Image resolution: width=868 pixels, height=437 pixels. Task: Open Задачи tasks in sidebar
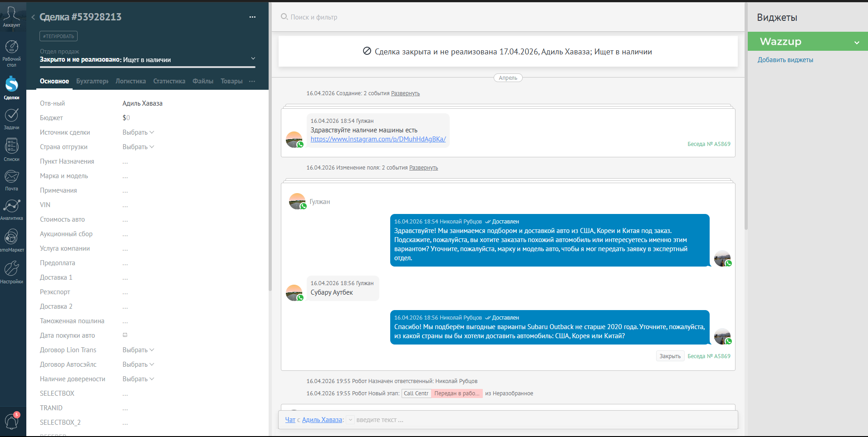click(x=11, y=119)
